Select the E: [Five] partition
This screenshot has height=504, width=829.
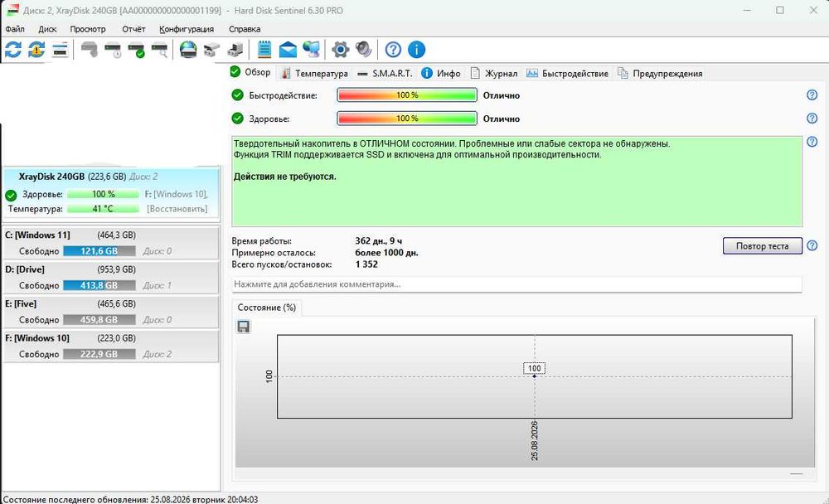pos(111,312)
